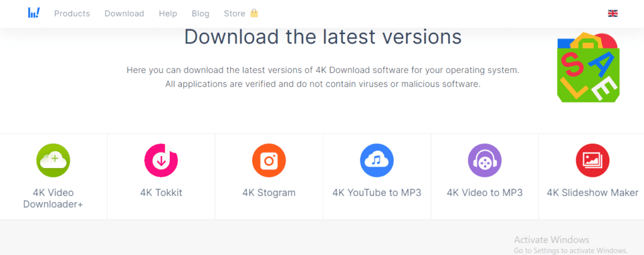
Task: Select the 4K Stogram label
Action: [x=269, y=193]
